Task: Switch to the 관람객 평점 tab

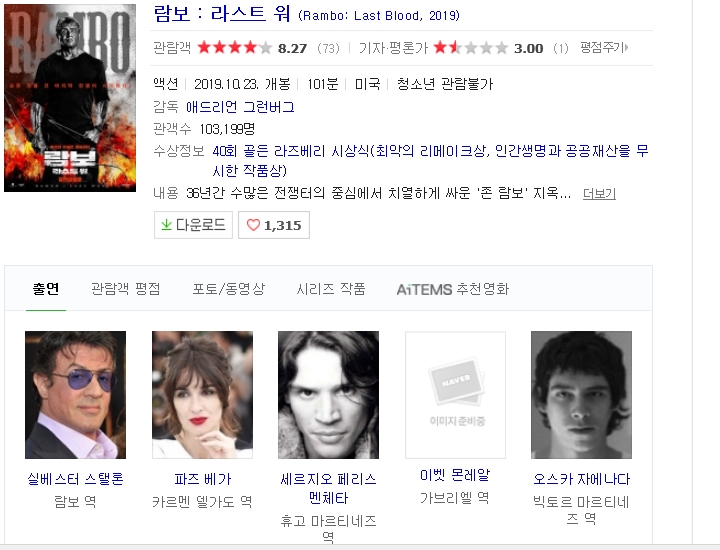Action: point(125,289)
